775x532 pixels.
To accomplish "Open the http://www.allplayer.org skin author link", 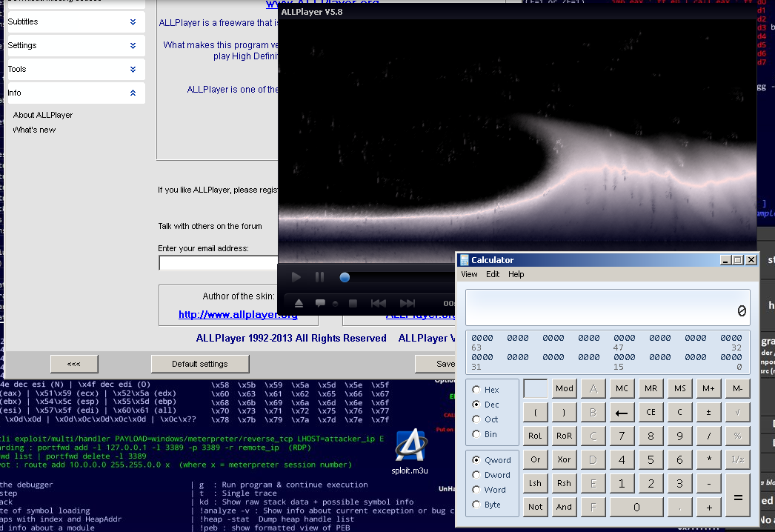I will (239, 314).
